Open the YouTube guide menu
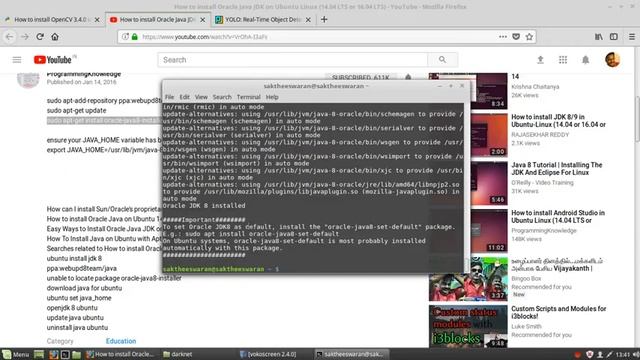The image size is (640, 360). coord(17,60)
